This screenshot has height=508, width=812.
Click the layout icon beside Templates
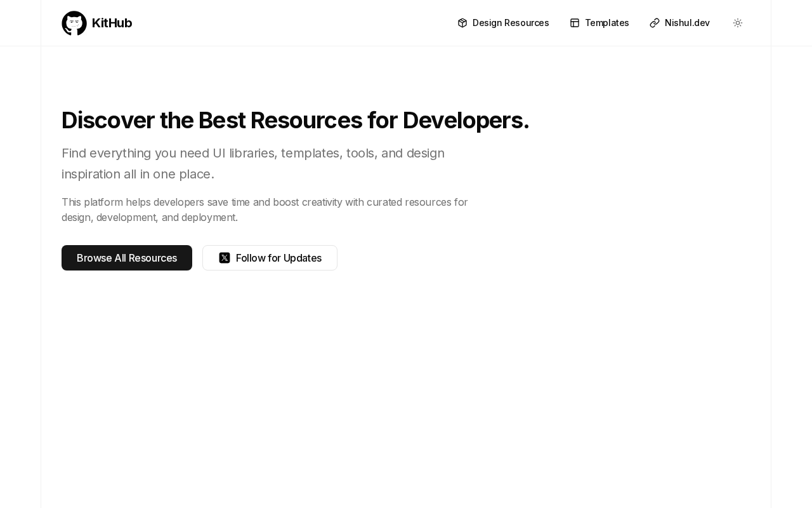tap(575, 23)
